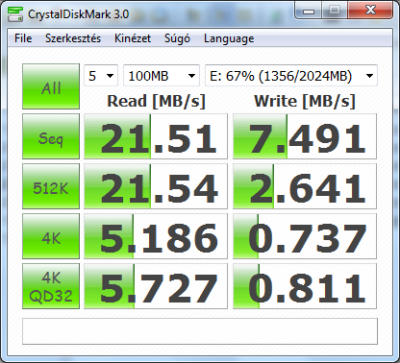The image size is (400, 363).
Task: Select the 4K read result 5.186
Action: coord(156,236)
